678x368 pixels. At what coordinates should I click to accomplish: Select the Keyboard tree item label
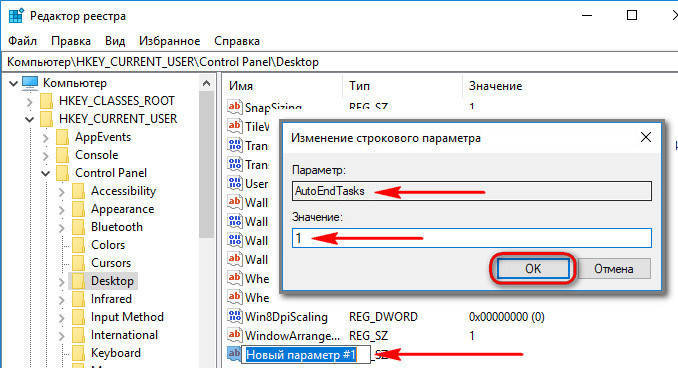116,353
